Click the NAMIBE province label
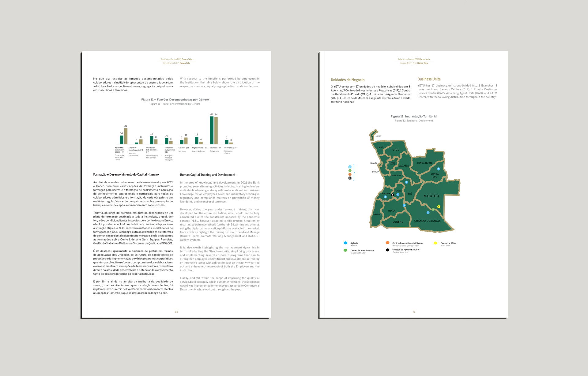The height and width of the screenshot is (376, 588). [377, 214]
